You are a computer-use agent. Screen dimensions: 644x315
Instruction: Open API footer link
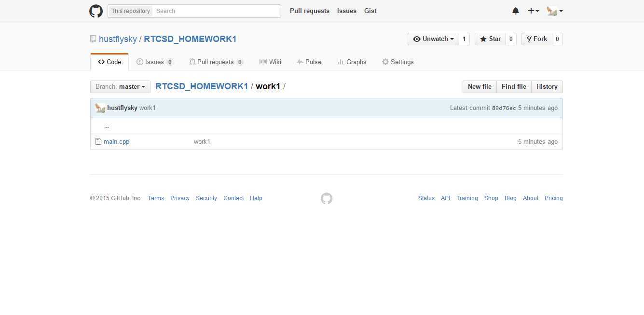coord(445,198)
